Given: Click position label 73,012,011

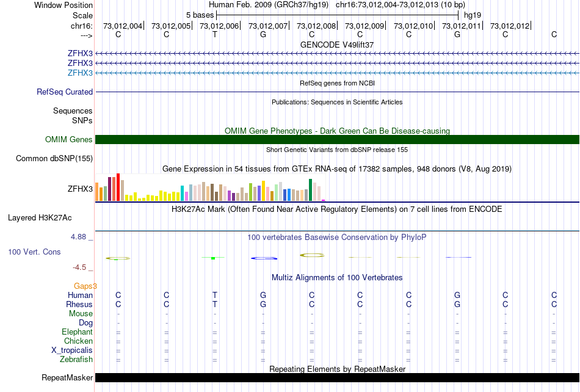Looking at the screenshot, I should (462, 26).
